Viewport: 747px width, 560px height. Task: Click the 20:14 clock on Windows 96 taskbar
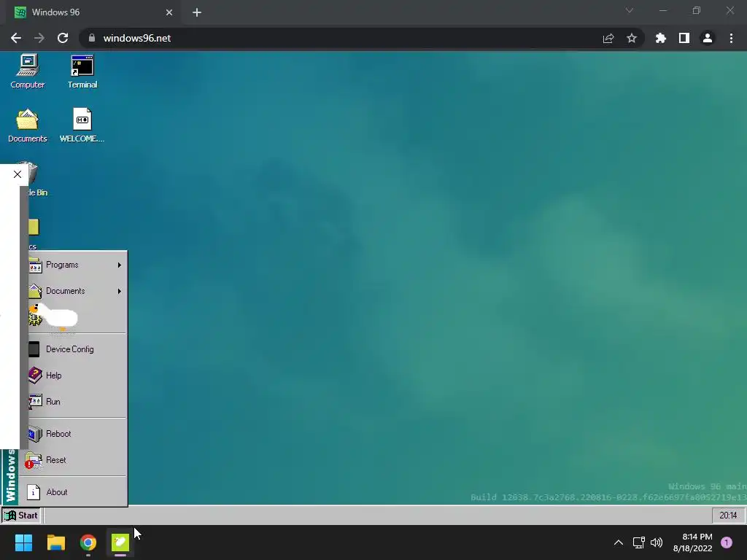pyautogui.click(x=728, y=516)
